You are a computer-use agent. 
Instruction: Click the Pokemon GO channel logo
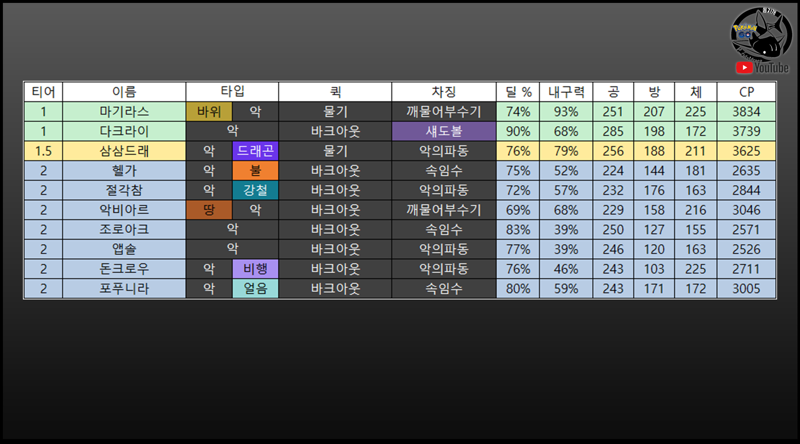coord(761,33)
